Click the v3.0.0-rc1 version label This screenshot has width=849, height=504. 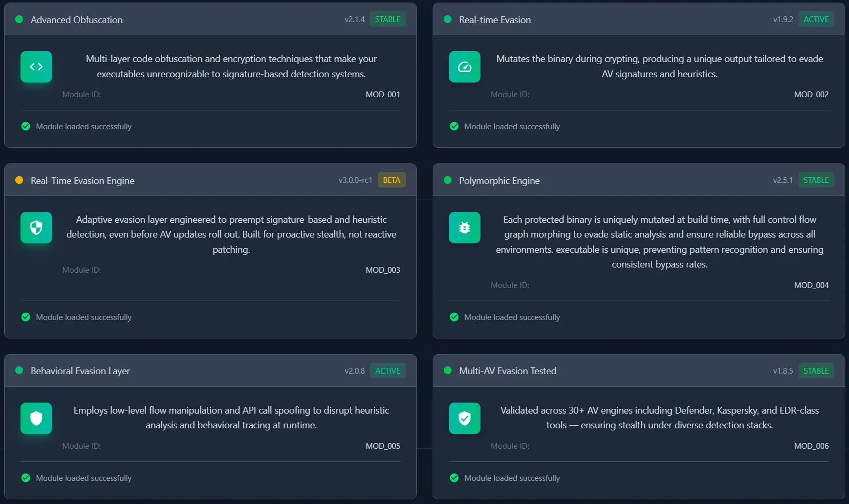355,180
